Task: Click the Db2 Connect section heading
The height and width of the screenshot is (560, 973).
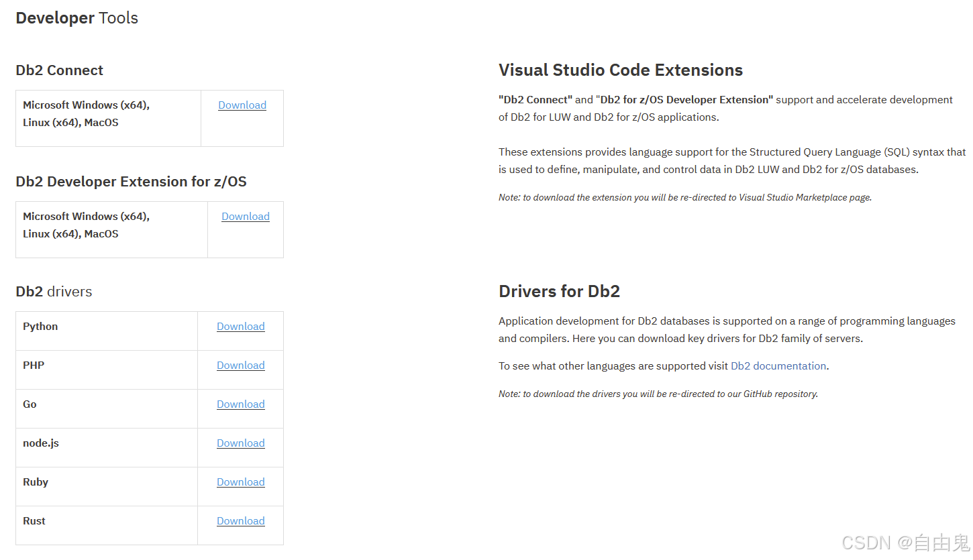Action: tap(60, 70)
